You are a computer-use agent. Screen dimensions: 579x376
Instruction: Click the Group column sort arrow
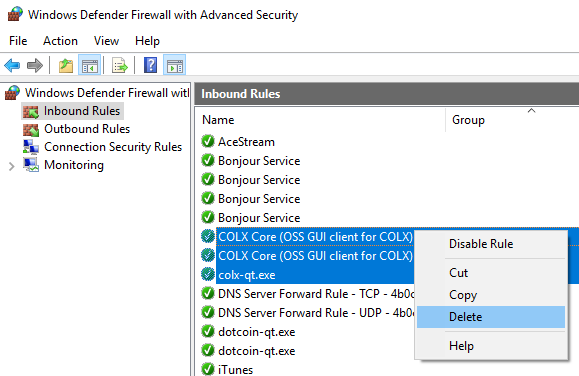click(531, 110)
